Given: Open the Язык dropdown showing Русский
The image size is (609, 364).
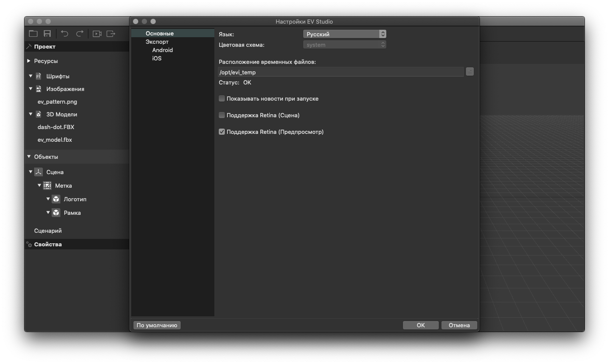Looking at the screenshot, I should (345, 34).
